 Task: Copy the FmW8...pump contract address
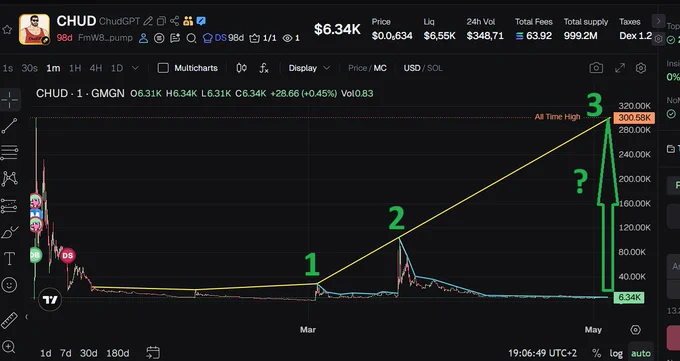click(x=105, y=38)
